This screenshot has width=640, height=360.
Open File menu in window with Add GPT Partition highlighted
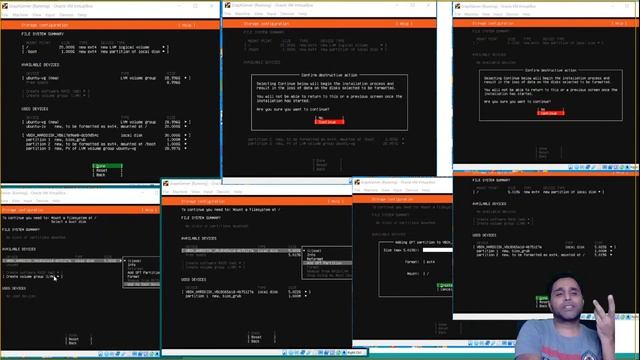click(166, 192)
